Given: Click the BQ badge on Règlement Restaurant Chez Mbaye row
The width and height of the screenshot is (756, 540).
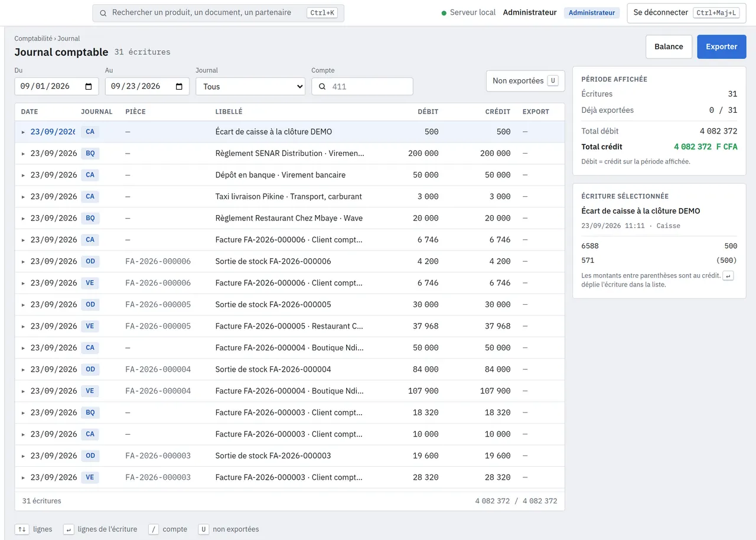Looking at the screenshot, I should (90, 218).
